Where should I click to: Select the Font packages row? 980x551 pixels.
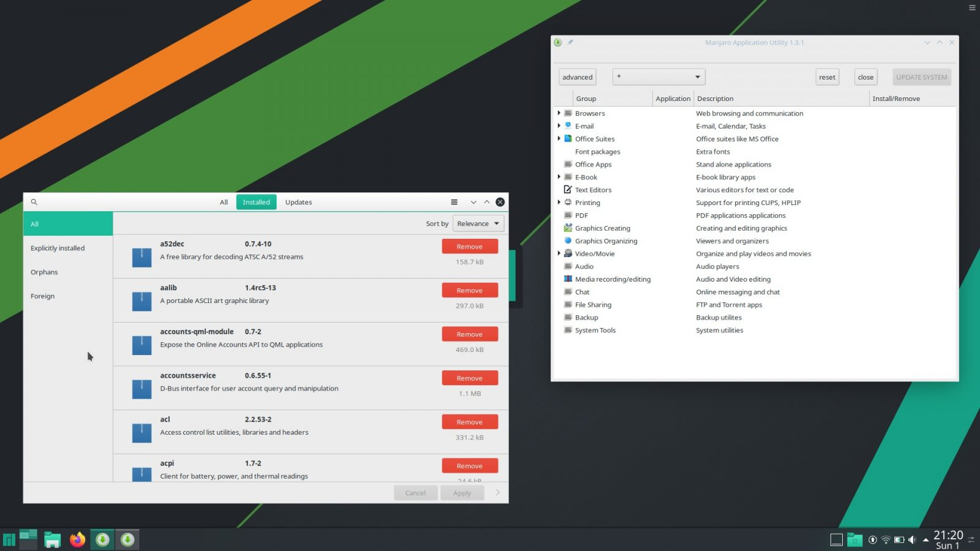tap(755, 152)
